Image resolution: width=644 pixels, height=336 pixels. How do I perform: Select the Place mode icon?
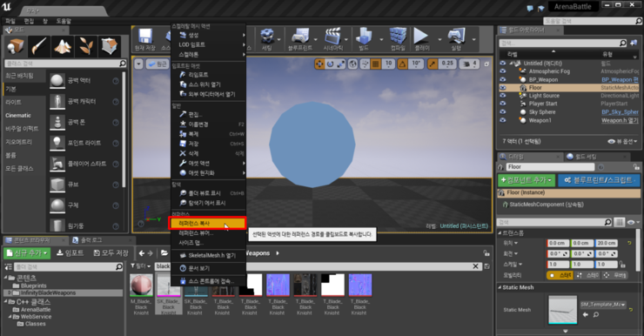[16, 46]
